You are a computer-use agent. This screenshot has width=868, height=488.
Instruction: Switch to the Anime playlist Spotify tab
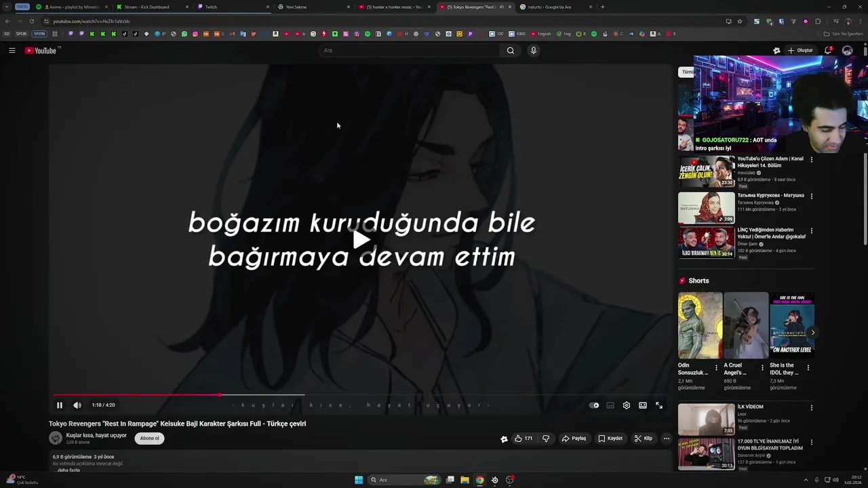pyautogui.click(x=71, y=7)
